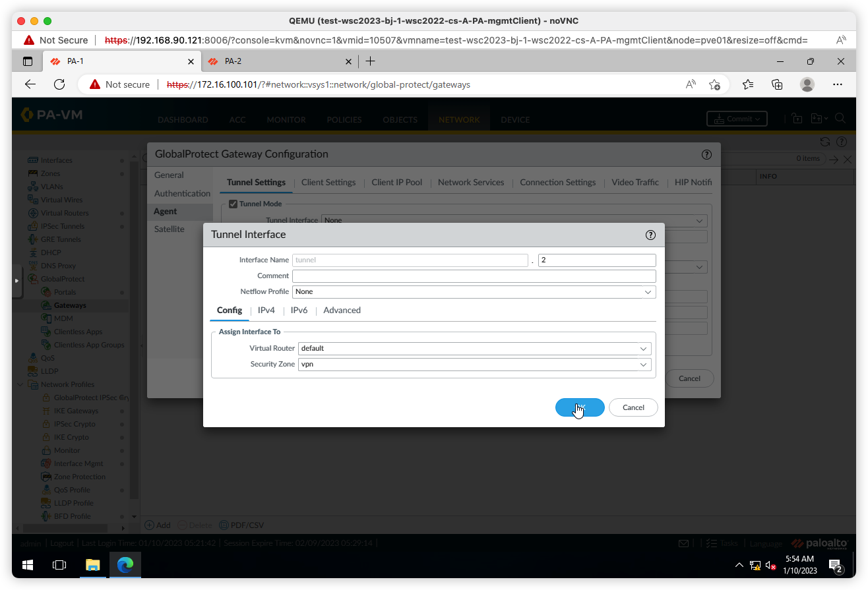This screenshot has width=868, height=590.
Task: Open Portals under GlobalProtect
Action: point(65,292)
